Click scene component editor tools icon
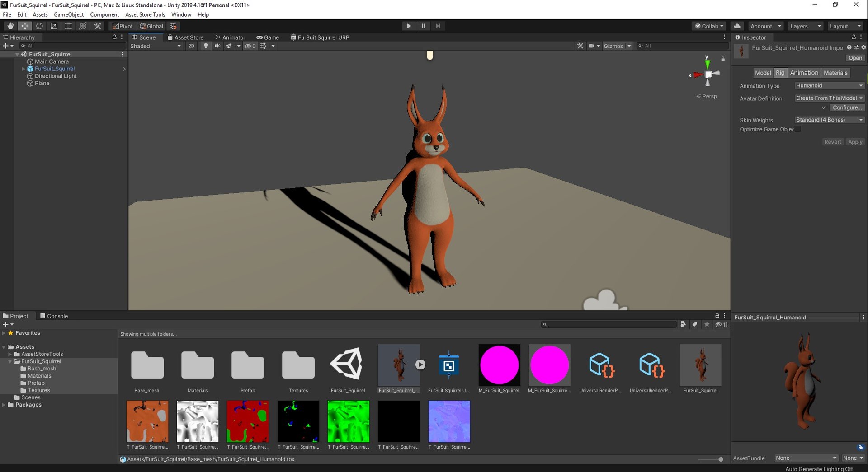 (x=580, y=46)
